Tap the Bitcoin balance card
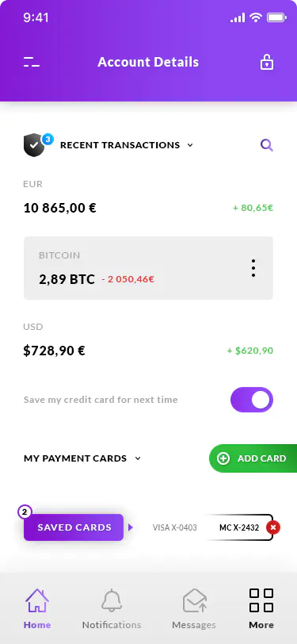 [148, 268]
